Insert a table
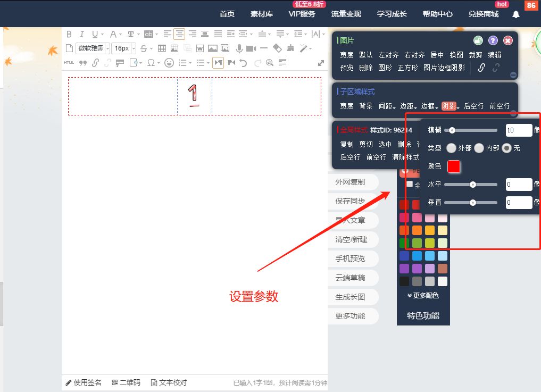Viewport: 541px width, 392px height. [x=162, y=48]
